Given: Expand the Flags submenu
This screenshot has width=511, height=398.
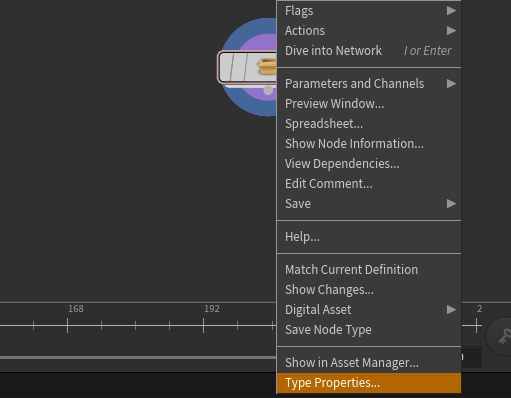Looking at the screenshot, I should [x=369, y=11].
